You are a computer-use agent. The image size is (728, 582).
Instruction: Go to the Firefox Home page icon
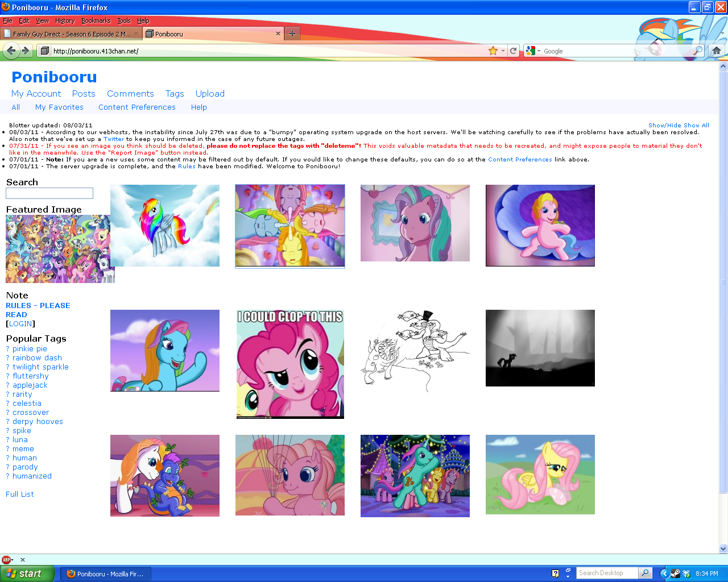click(716, 51)
